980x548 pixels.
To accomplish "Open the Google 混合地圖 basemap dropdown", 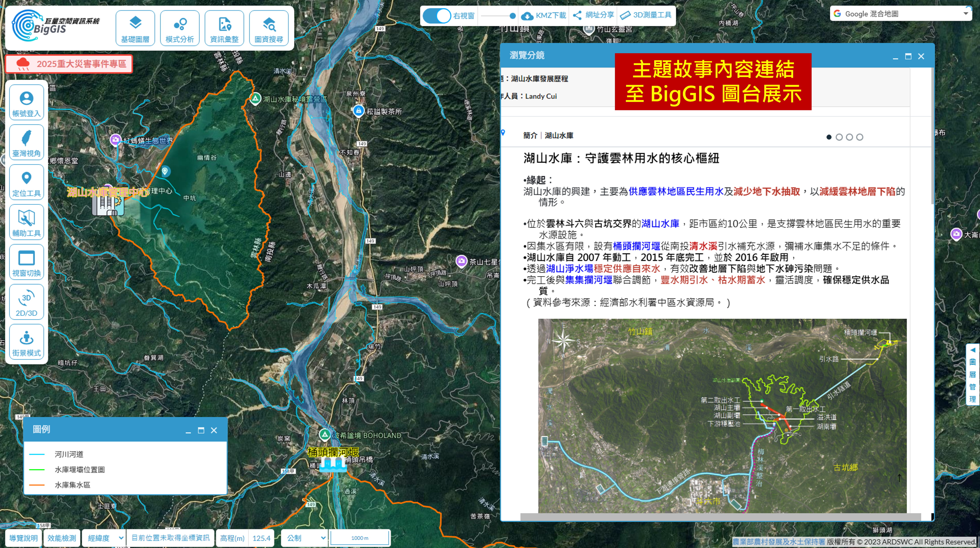I will coord(900,14).
